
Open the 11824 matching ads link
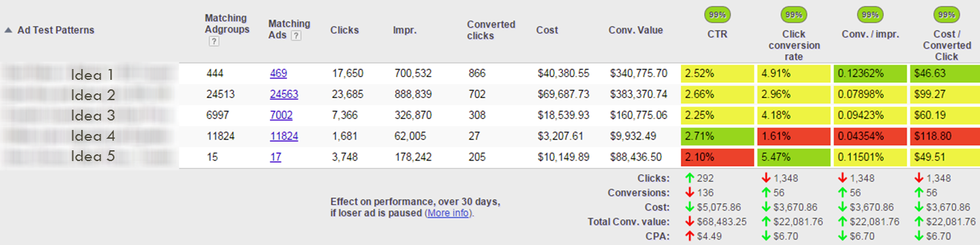tap(284, 137)
